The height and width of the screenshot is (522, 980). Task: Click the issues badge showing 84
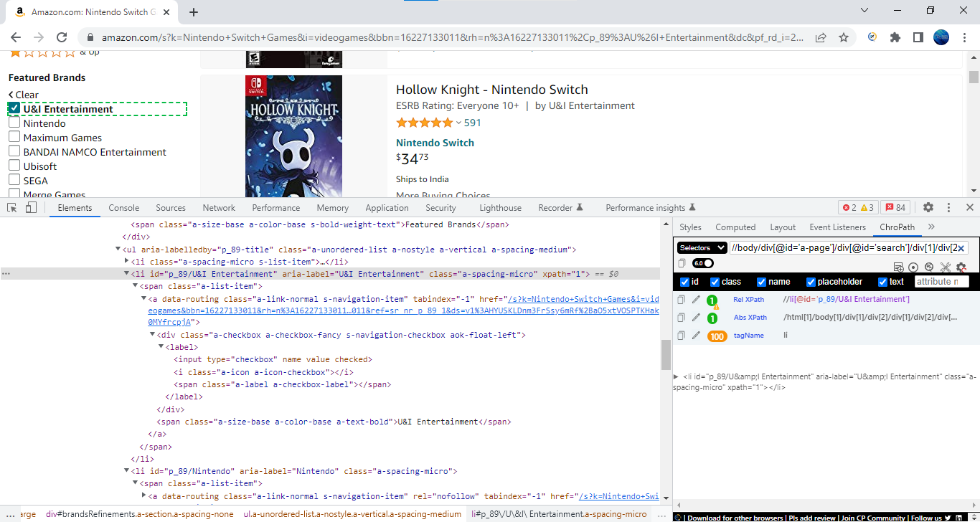895,208
